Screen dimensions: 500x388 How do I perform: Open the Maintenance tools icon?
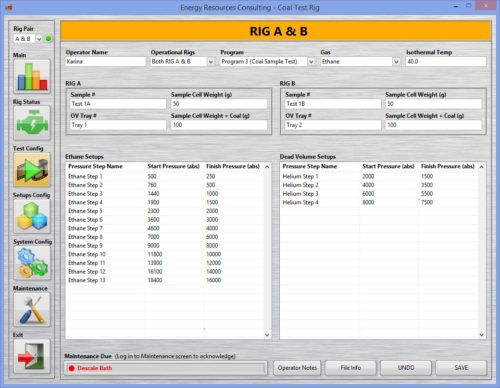pyautogui.click(x=32, y=310)
